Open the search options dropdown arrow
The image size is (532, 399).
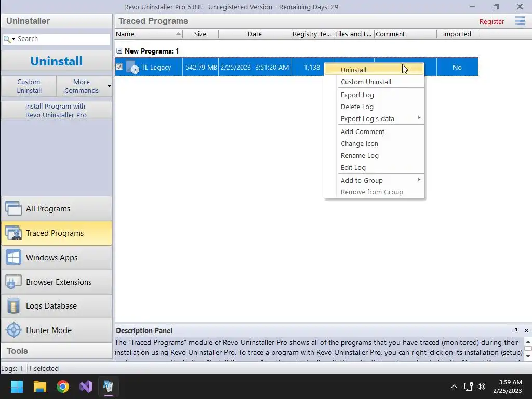(x=13, y=39)
